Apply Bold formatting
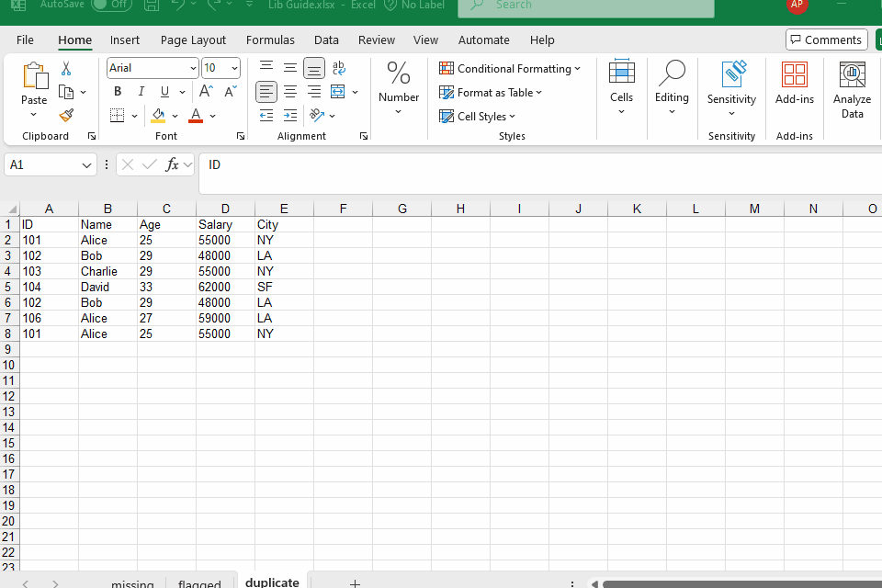This screenshot has height=588, width=882. (118, 91)
